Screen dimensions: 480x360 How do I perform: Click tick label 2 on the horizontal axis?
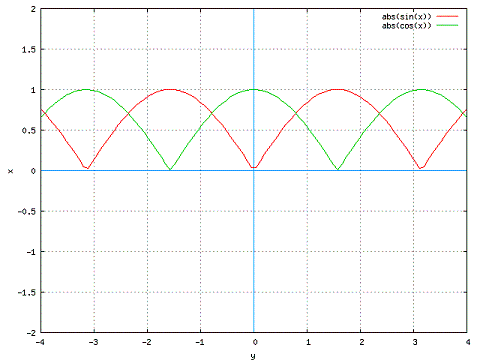coord(362,342)
